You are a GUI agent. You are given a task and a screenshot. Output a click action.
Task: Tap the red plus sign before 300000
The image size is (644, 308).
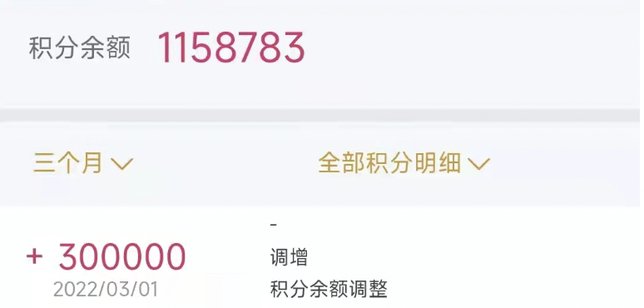pyautogui.click(x=34, y=256)
